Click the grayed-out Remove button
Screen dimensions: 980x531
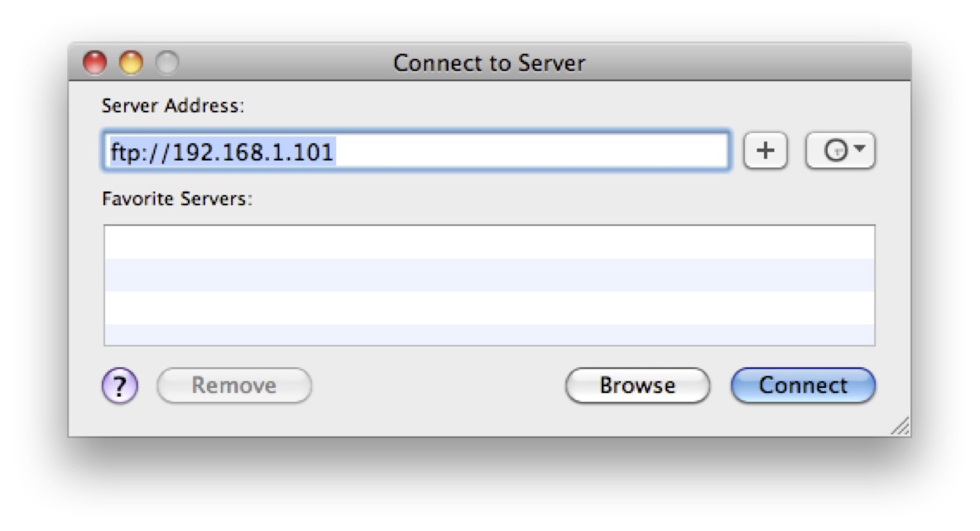coord(234,385)
